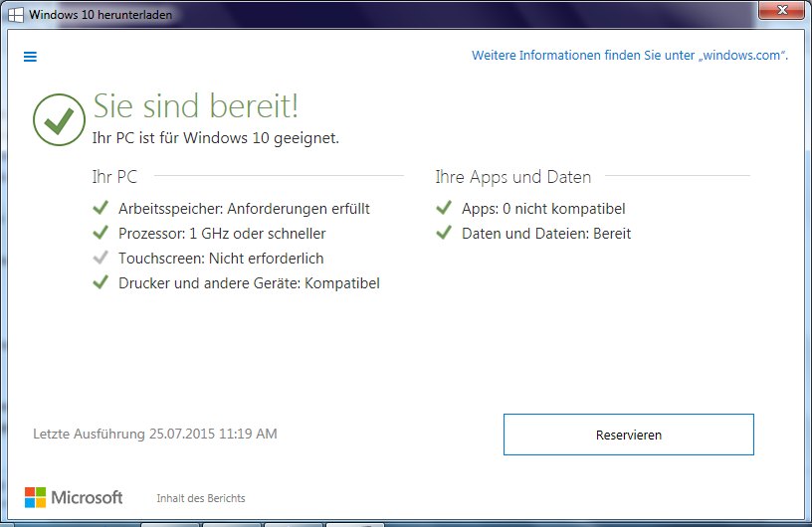812x527 pixels.
Task: Open the Inhalt des Berichts link
Action: tap(200, 498)
